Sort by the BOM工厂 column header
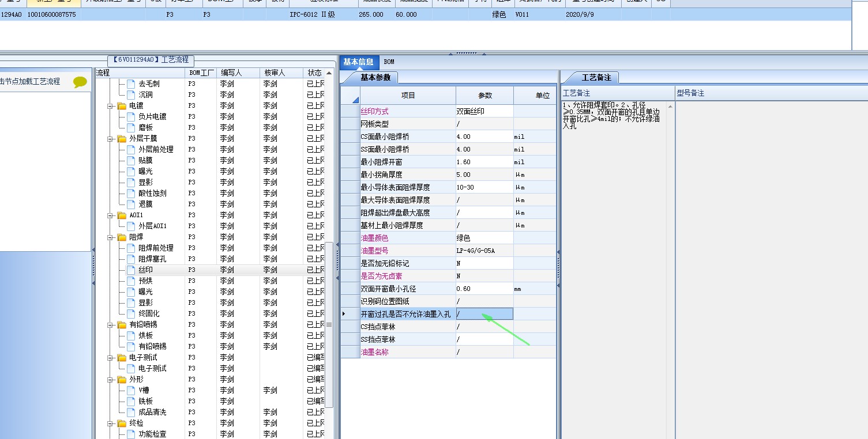This screenshot has height=439, width=868. pos(201,73)
